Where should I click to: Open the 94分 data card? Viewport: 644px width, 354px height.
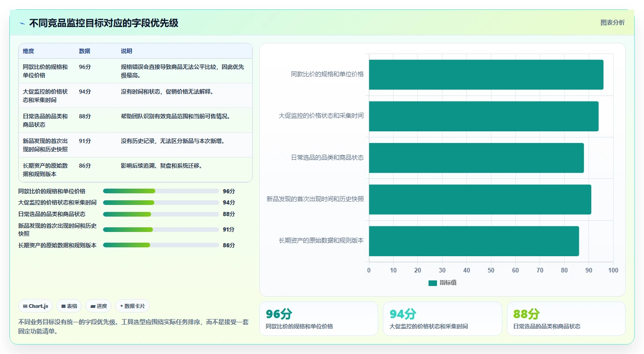(x=442, y=319)
